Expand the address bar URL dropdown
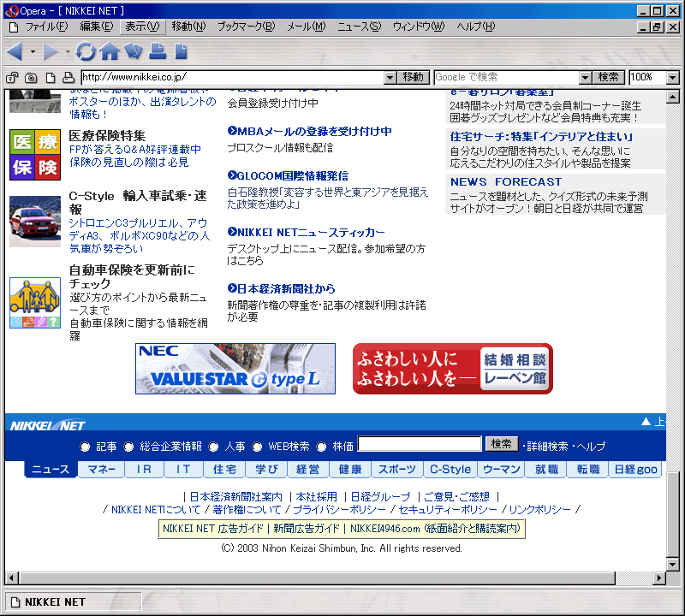 (x=390, y=78)
